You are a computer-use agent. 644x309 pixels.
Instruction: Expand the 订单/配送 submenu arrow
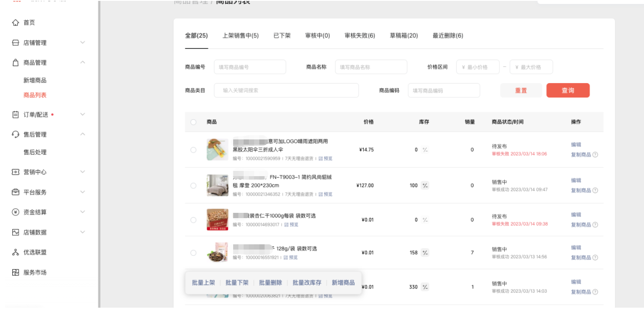click(x=83, y=115)
